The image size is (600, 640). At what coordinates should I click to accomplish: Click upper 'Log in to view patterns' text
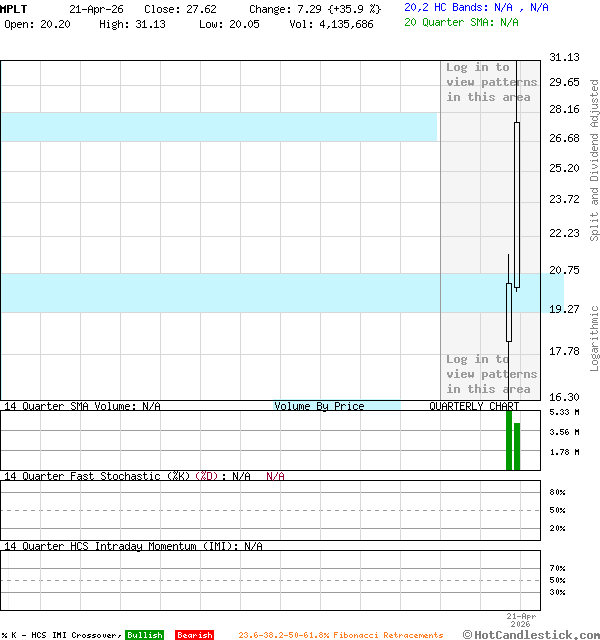coord(491,82)
